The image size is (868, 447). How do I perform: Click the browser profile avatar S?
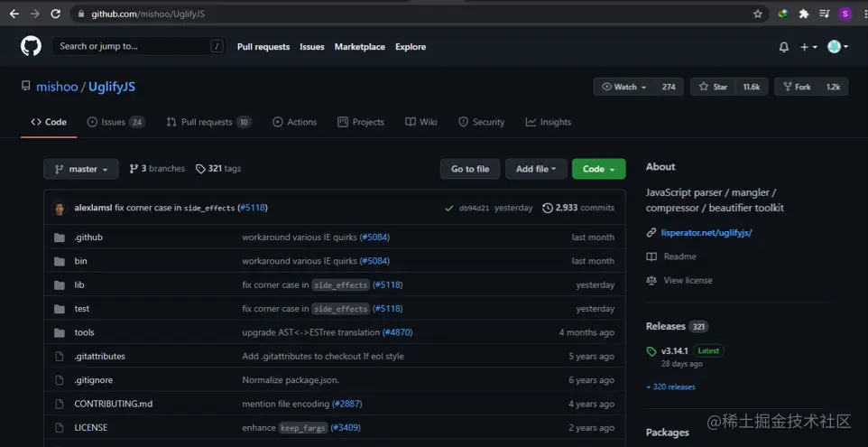845,14
